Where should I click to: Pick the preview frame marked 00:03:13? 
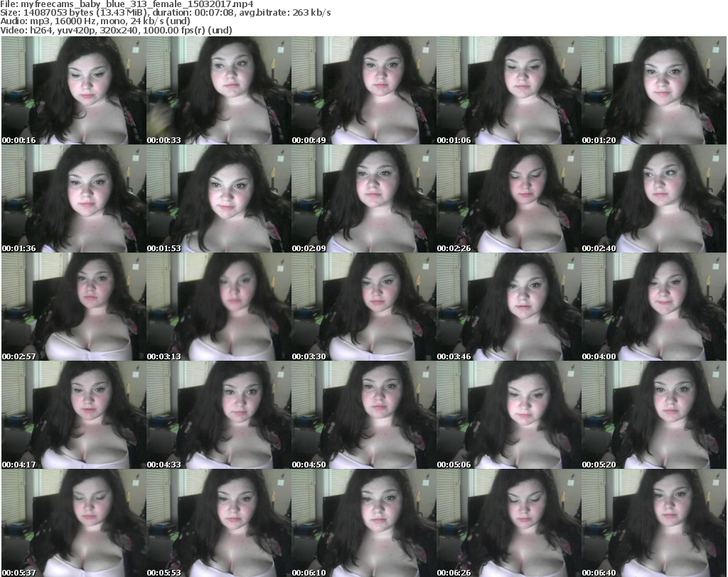(219, 307)
